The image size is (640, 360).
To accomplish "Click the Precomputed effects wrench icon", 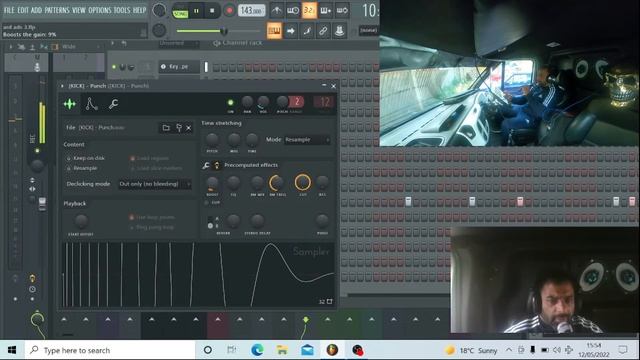I will [x=206, y=165].
